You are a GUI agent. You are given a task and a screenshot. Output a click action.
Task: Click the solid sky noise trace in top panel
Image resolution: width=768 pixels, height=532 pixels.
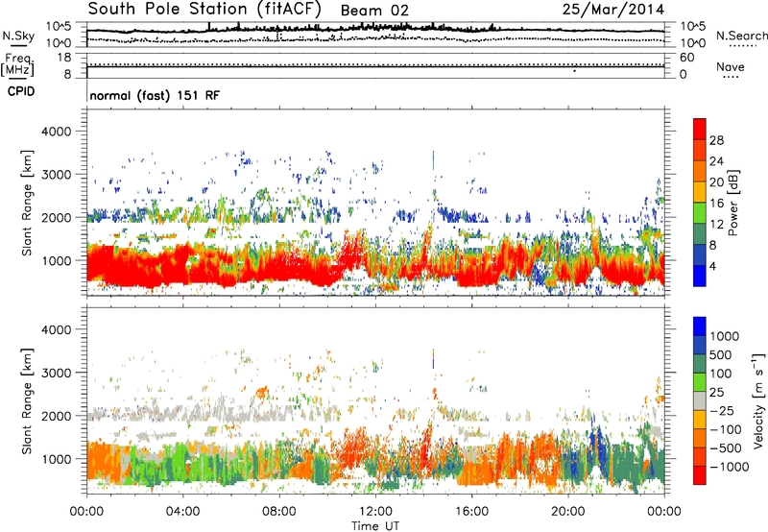coord(375,30)
